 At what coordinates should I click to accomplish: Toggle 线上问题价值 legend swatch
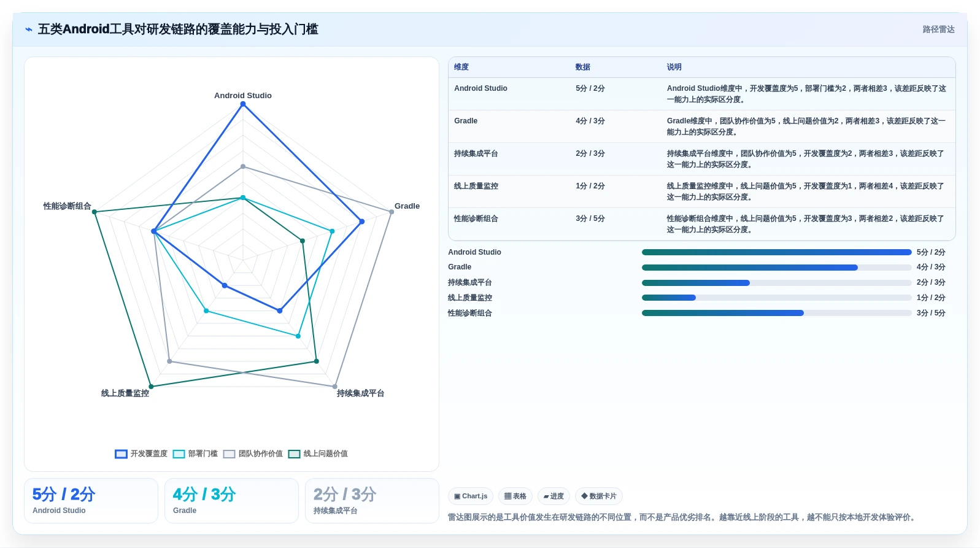pos(294,454)
